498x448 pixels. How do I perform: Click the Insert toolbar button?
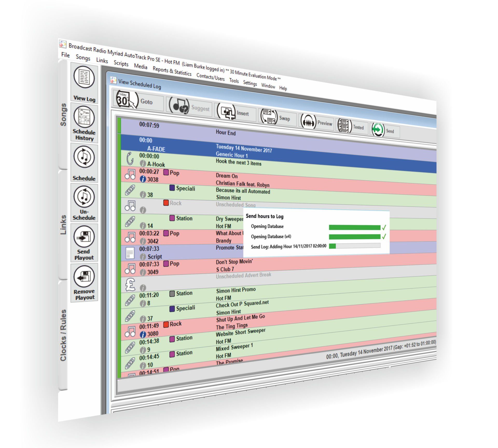[x=236, y=112]
